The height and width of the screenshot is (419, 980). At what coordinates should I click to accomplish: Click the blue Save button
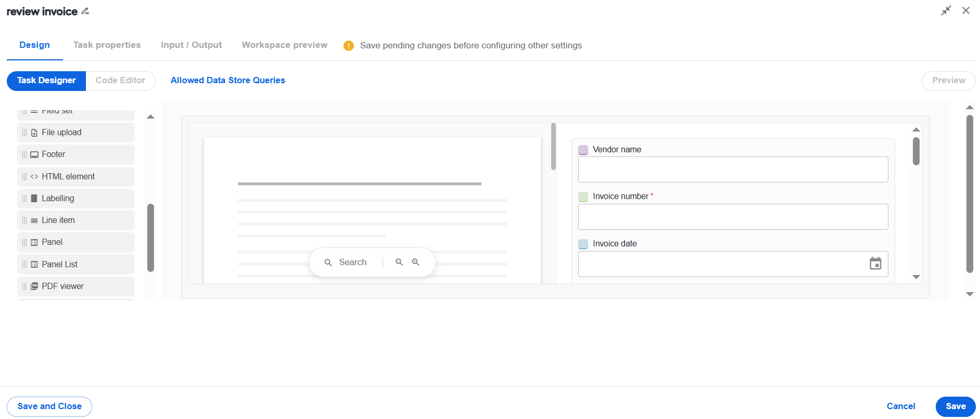pos(956,407)
